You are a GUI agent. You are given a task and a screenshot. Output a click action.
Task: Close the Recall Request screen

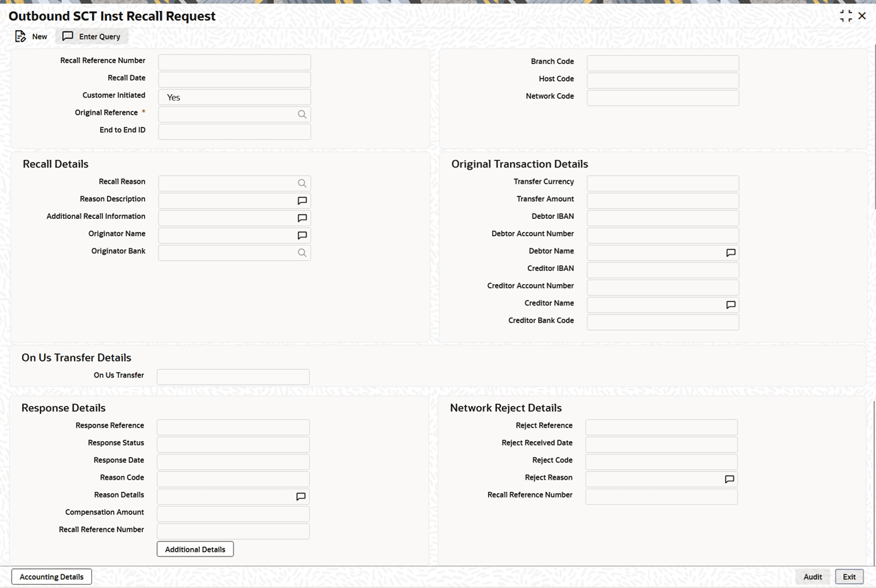[x=862, y=16]
